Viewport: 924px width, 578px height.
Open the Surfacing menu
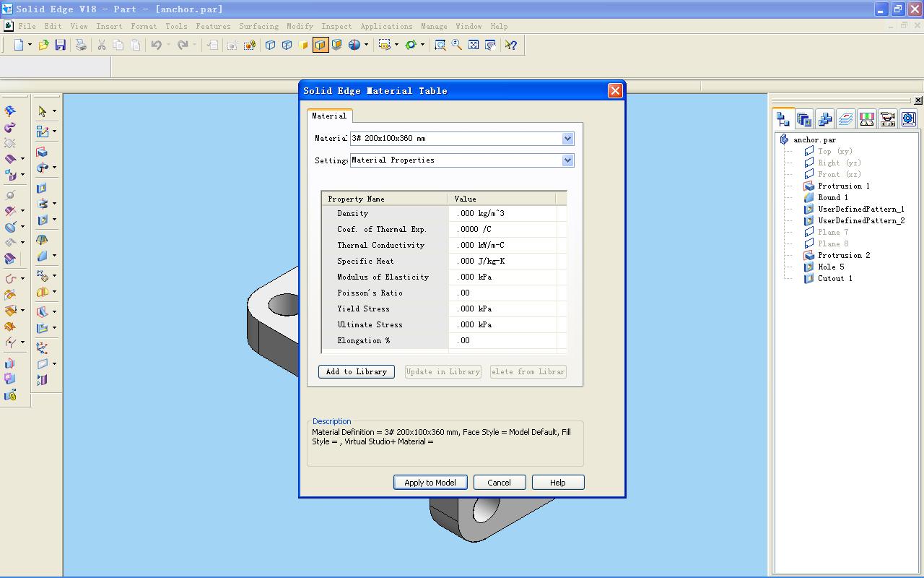[258, 26]
